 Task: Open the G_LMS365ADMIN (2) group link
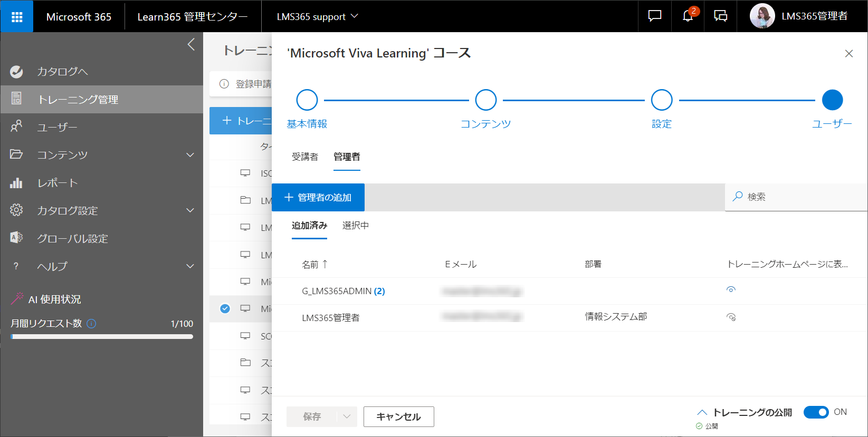[344, 291]
